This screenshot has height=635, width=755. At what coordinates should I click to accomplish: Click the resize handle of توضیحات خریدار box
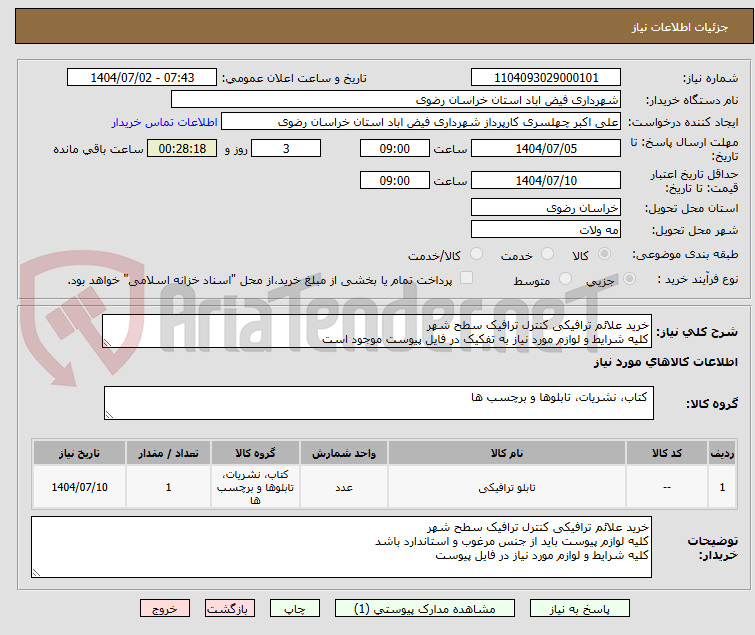[36, 572]
